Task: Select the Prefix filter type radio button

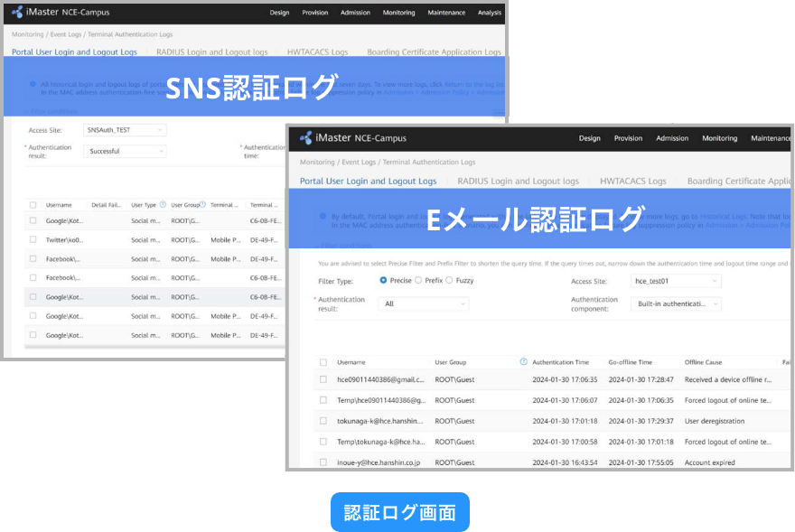Action: (418, 280)
